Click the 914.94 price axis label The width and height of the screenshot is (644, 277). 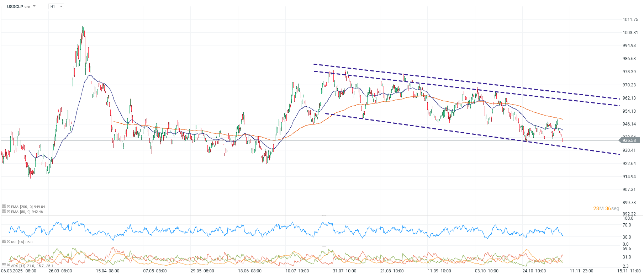(x=629, y=177)
